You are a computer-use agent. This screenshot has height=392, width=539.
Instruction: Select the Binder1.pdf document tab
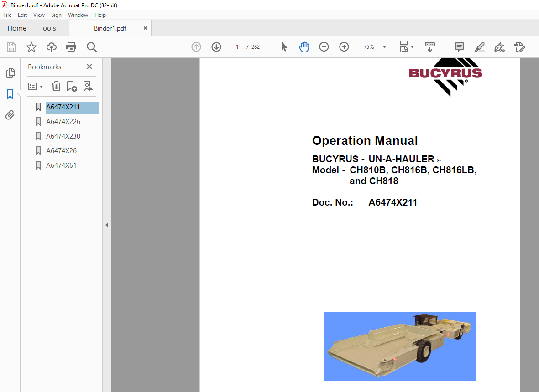click(x=110, y=28)
